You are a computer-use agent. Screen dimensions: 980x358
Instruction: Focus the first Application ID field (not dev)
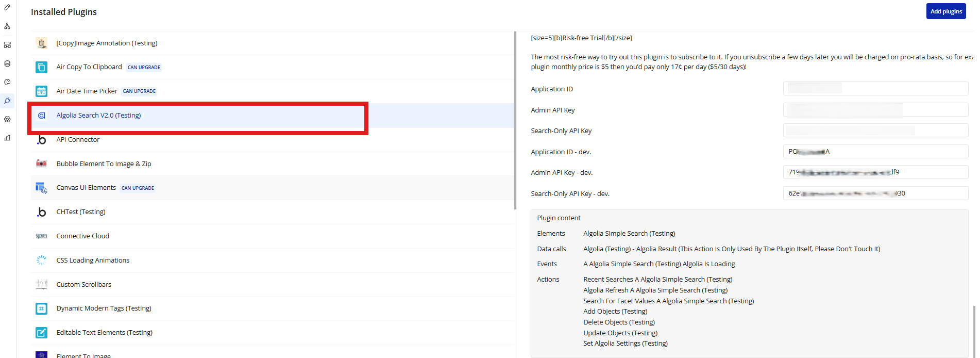pyautogui.click(x=875, y=89)
